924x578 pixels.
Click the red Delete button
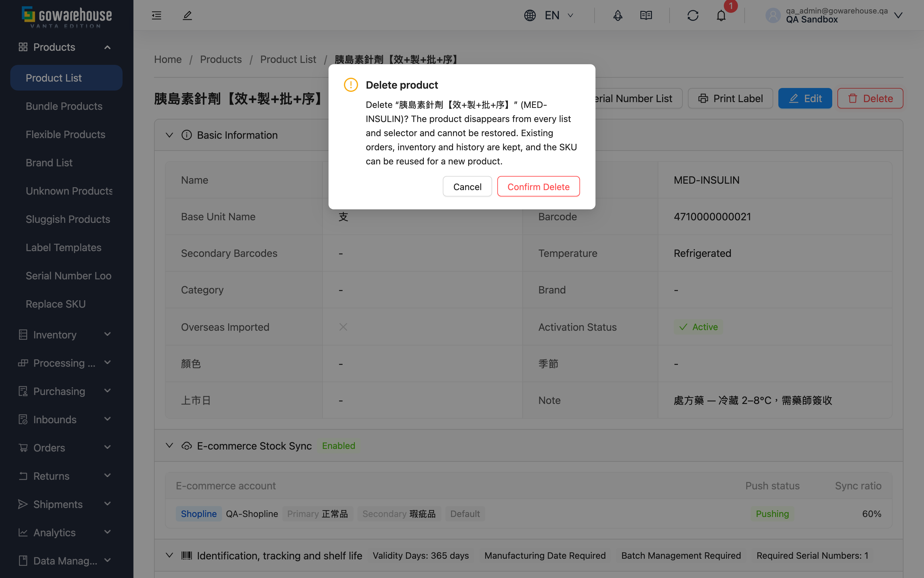870,98
